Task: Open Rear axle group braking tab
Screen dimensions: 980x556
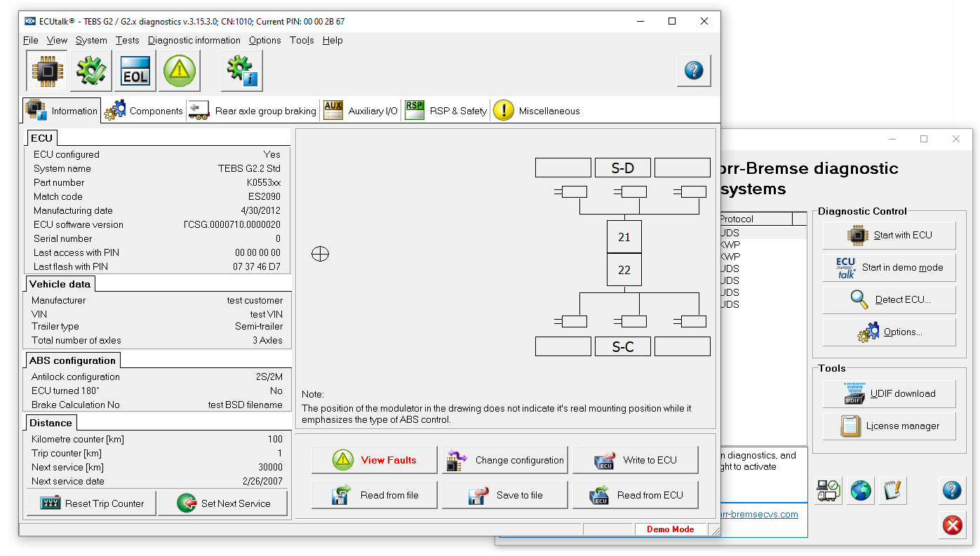Action: [x=253, y=111]
